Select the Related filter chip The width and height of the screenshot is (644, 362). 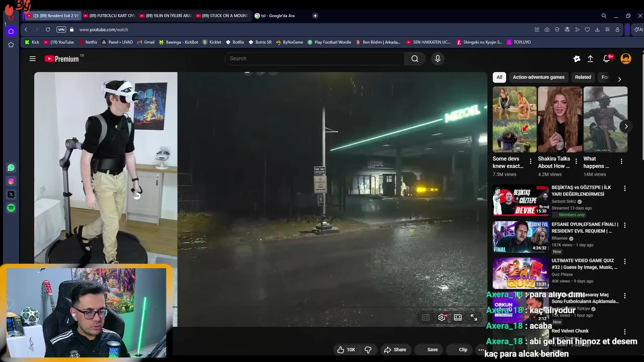click(583, 77)
